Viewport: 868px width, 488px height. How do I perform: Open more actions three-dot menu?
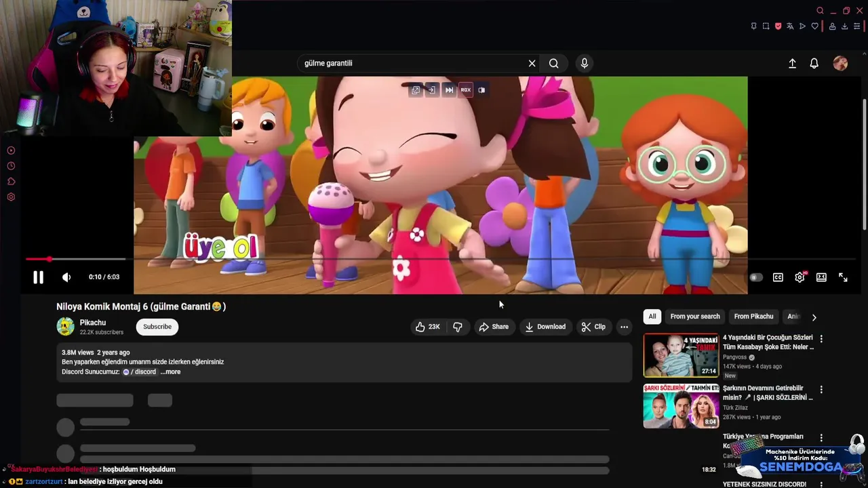point(624,327)
